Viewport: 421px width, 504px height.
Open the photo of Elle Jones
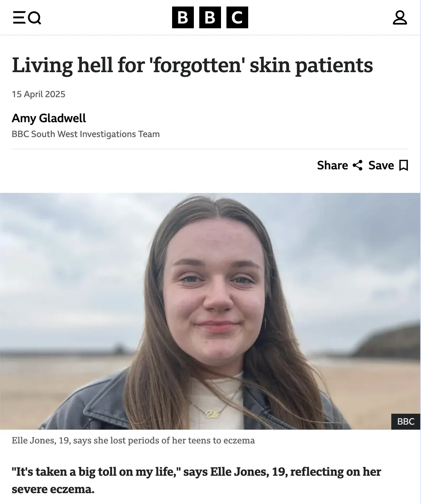(x=210, y=311)
